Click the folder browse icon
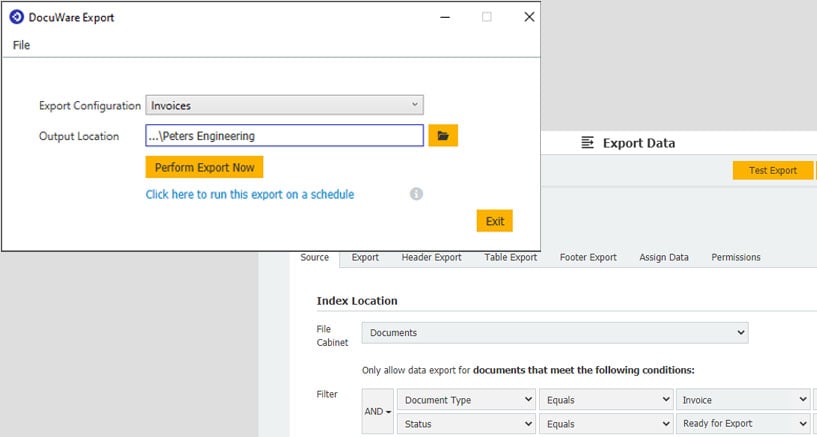 [x=443, y=136]
